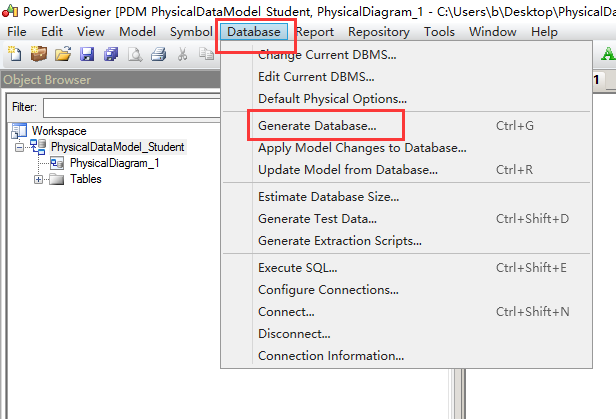Viewport: 616px width, 419px height.
Task: Select the Workspace root node
Action: point(58,131)
